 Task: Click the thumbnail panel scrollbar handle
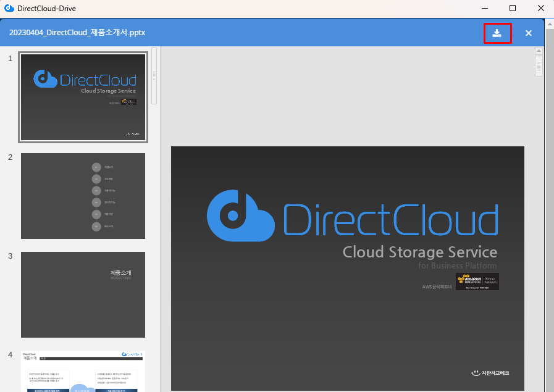click(x=154, y=75)
